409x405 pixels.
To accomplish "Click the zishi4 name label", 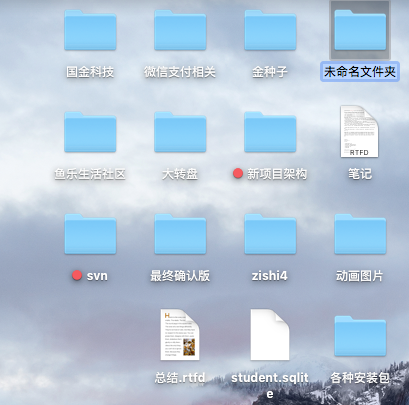I will point(270,276).
